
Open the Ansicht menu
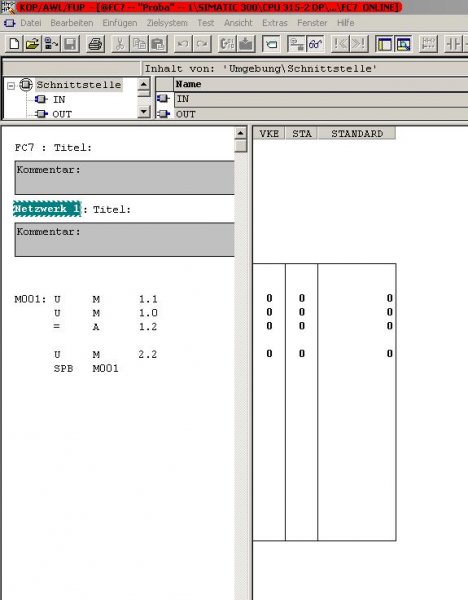point(238,23)
